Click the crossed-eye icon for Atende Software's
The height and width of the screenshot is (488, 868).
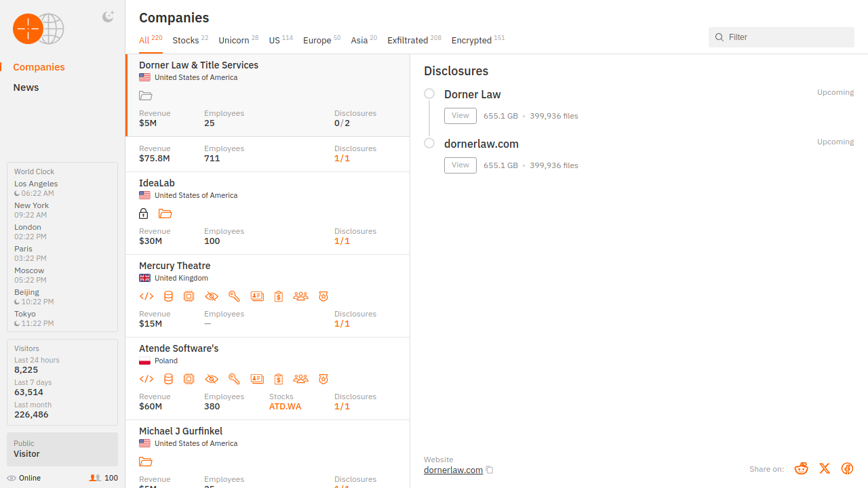[212, 379]
